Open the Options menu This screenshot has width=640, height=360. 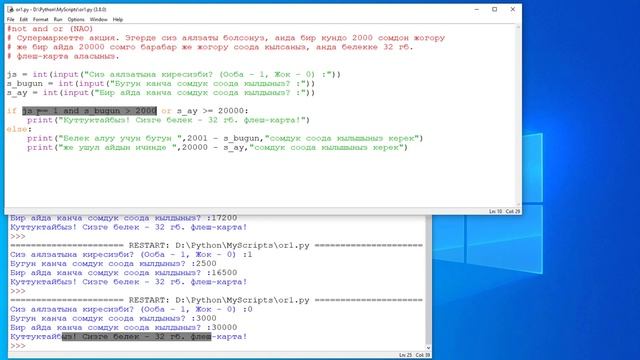click(76, 19)
